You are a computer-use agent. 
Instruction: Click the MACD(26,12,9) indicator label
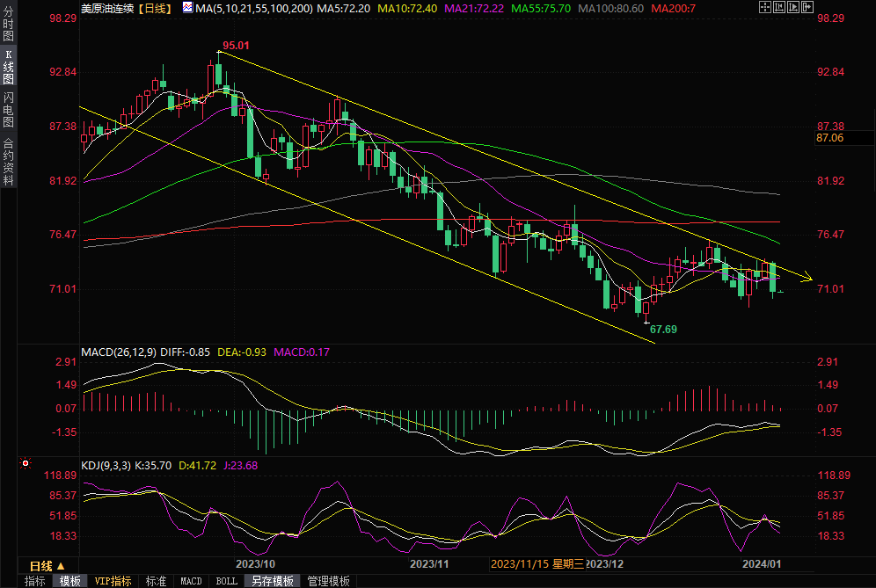click(x=119, y=352)
